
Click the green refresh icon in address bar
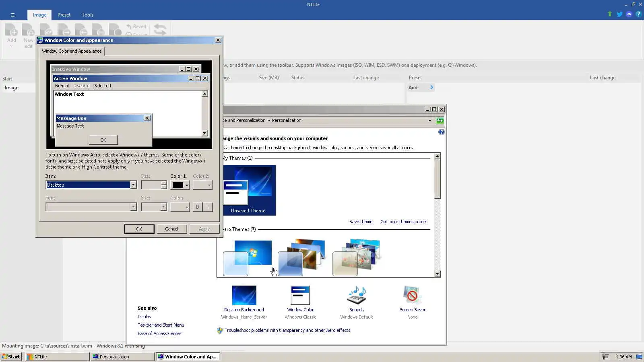click(x=440, y=121)
